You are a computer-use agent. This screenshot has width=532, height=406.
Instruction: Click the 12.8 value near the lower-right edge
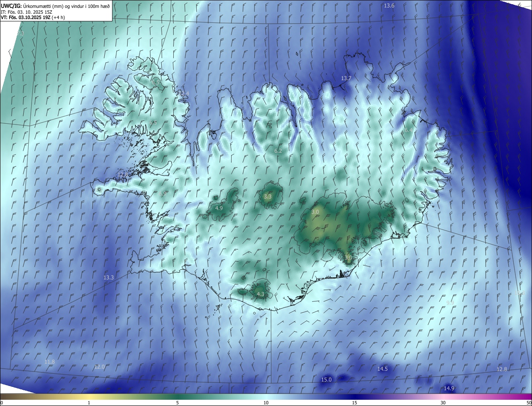tap(502, 369)
